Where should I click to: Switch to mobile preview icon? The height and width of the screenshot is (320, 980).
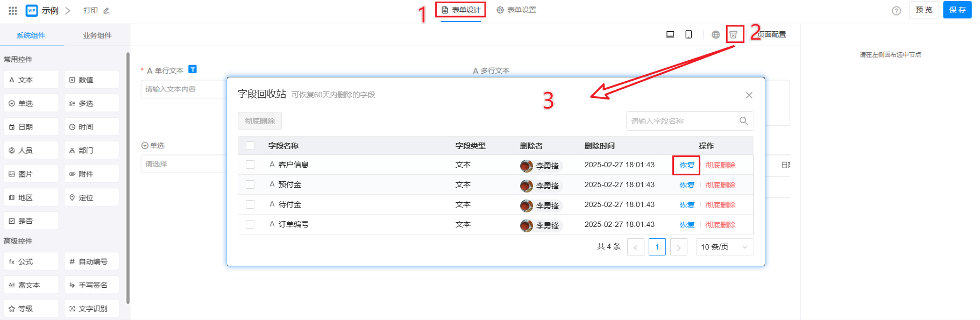click(x=688, y=34)
